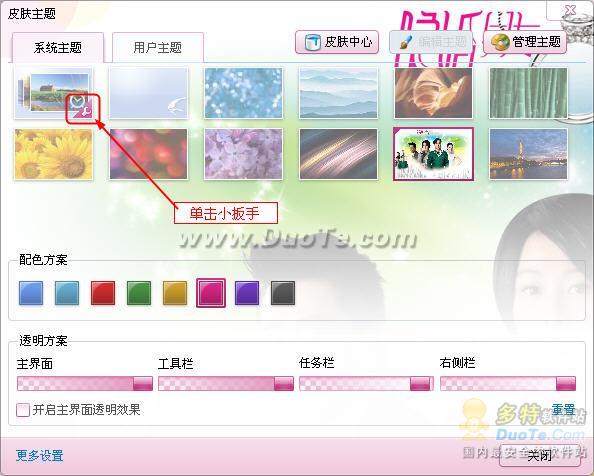This screenshot has width=594, height=476.
Task: Select the purple flowers theme thumbnail
Action: click(244, 154)
